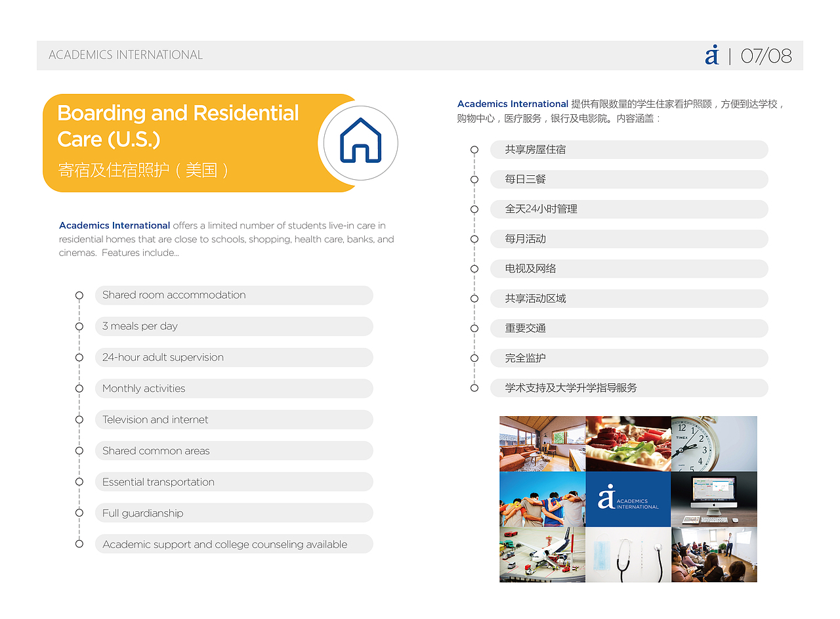Click 'Television and internet' item
Viewport: 840px width, 619px height.
[x=234, y=419]
